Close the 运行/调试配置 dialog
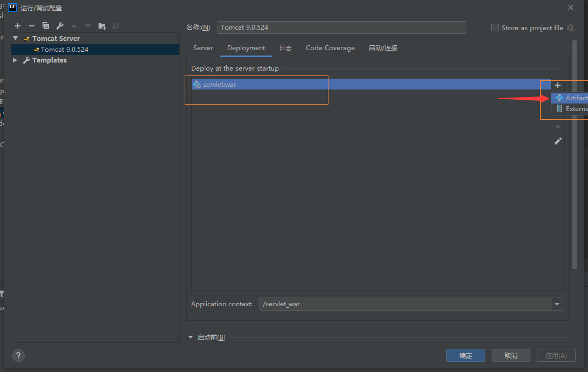 571,8
